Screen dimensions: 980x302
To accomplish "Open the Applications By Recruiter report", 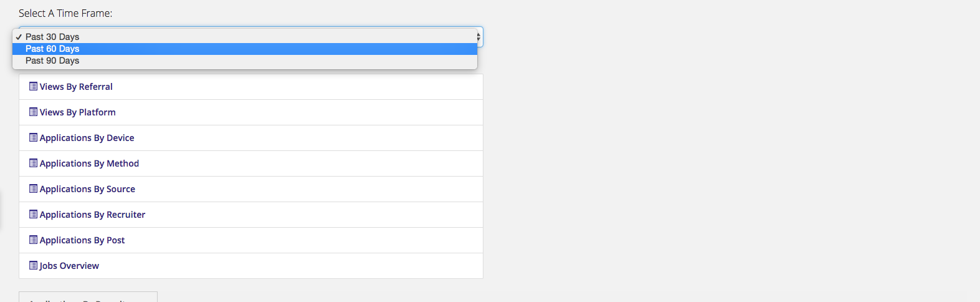I will pyautogui.click(x=92, y=215).
